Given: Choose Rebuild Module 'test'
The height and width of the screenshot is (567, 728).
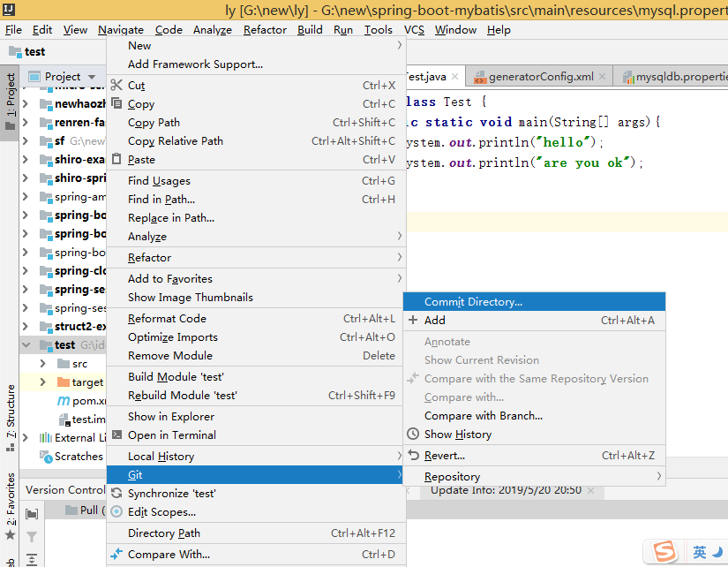Looking at the screenshot, I should [256, 395].
